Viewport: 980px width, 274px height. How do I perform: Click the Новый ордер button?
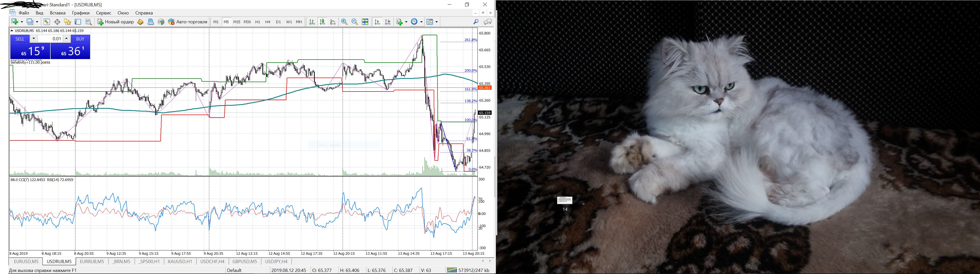coord(116,22)
